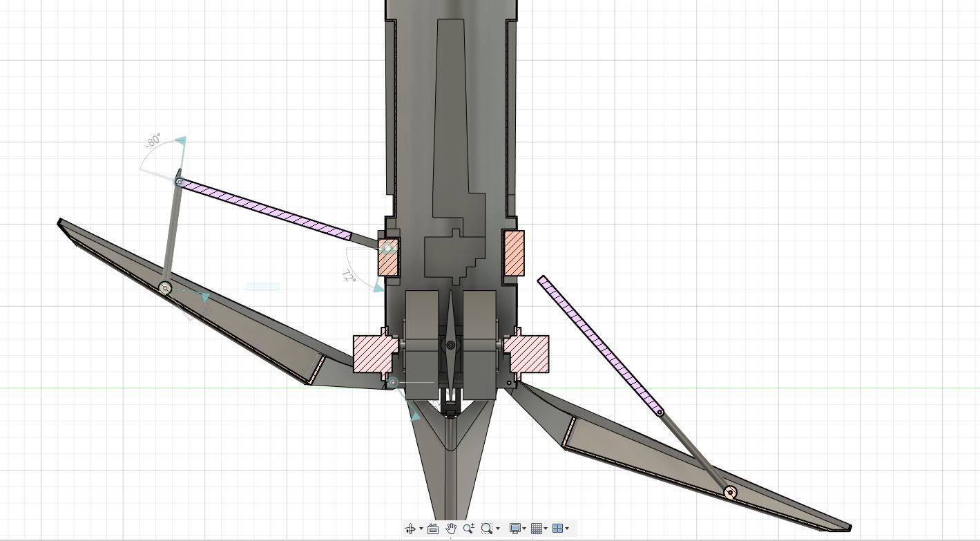The image size is (980, 541).
Task: Expand the Viewports dropdown arrow
Action: (568, 529)
